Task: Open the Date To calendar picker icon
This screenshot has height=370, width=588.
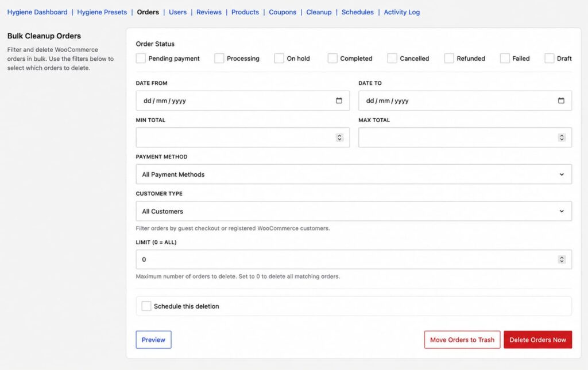Action: click(561, 100)
